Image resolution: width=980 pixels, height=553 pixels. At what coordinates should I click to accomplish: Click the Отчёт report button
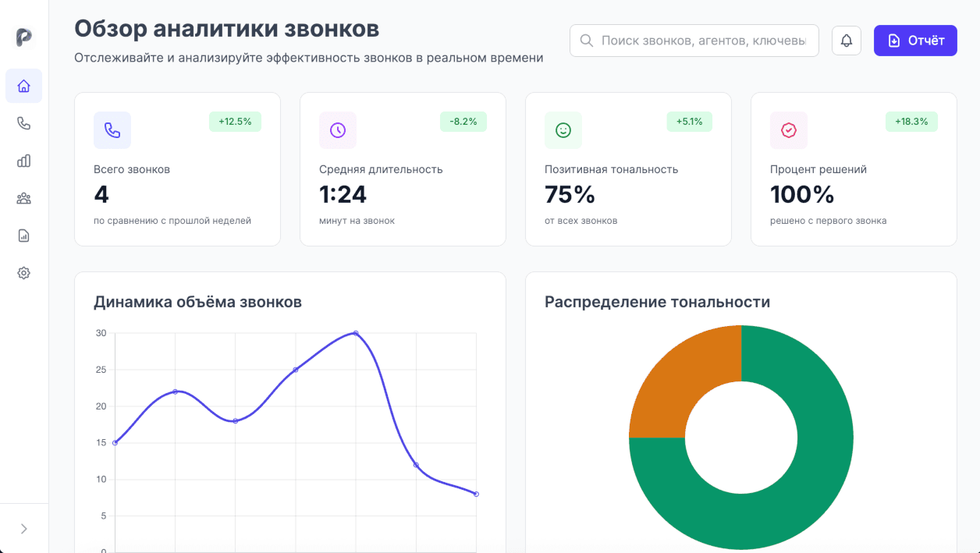915,40
